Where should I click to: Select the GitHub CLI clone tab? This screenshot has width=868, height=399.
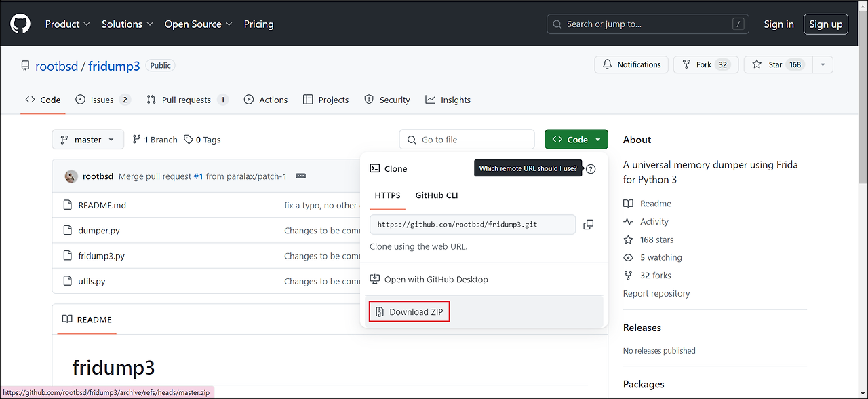point(437,195)
